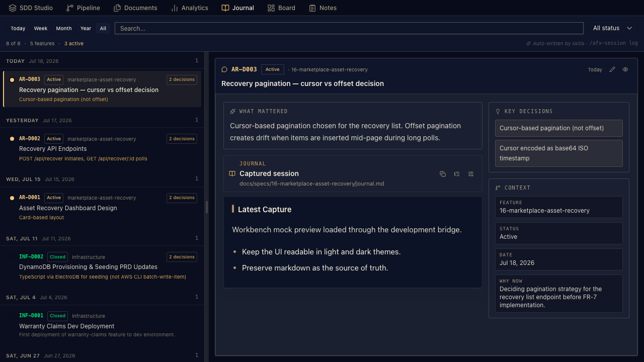Screen dimensions: 644x362
Task: Select the Cursor-based pagination (not offset) decision
Action: point(559,128)
